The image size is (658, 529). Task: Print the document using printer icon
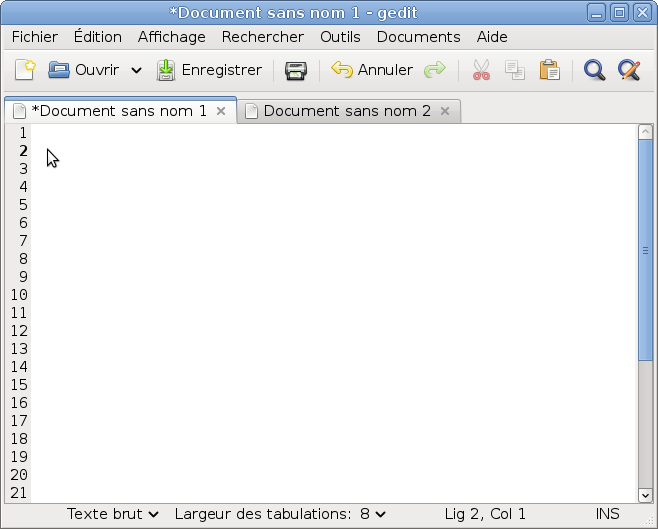point(296,70)
